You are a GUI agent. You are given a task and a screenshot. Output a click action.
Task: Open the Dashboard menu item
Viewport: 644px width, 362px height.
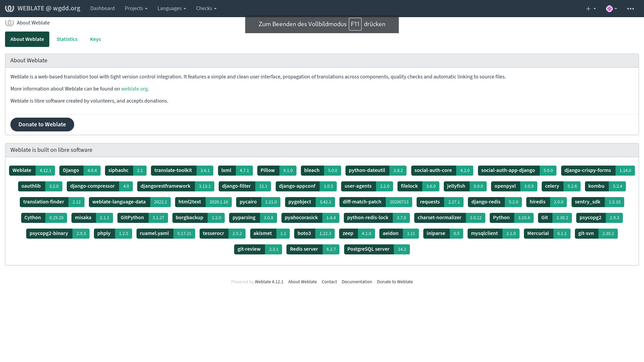[x=102, y=8]
